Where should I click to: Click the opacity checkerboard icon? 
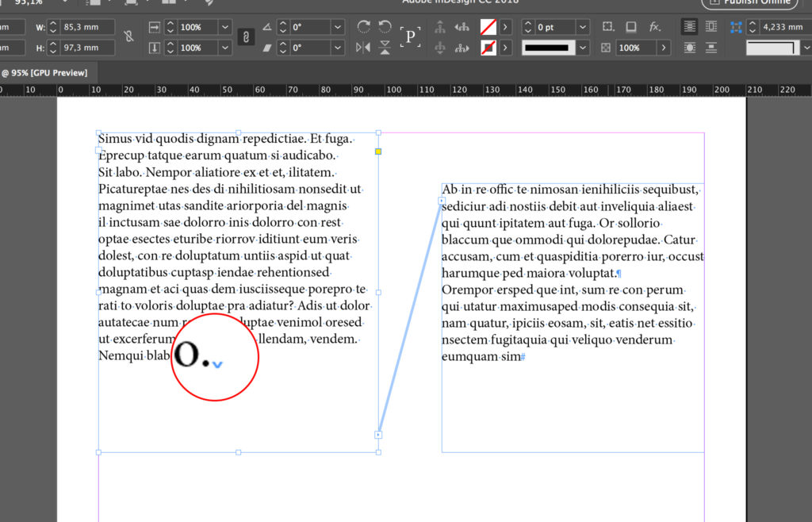(x=606, y=48)
